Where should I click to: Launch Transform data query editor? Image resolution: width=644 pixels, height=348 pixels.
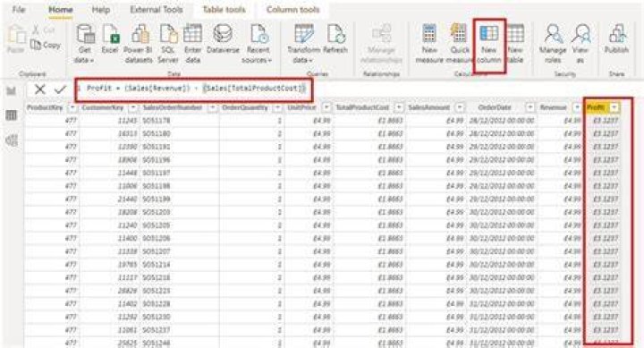[x=304, y=44]
